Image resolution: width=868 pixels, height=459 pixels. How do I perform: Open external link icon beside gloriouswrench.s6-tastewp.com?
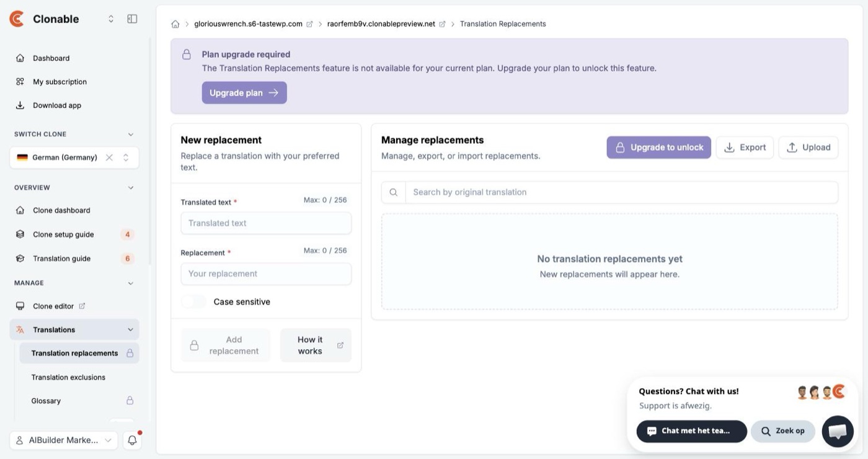tap(309, 24)
